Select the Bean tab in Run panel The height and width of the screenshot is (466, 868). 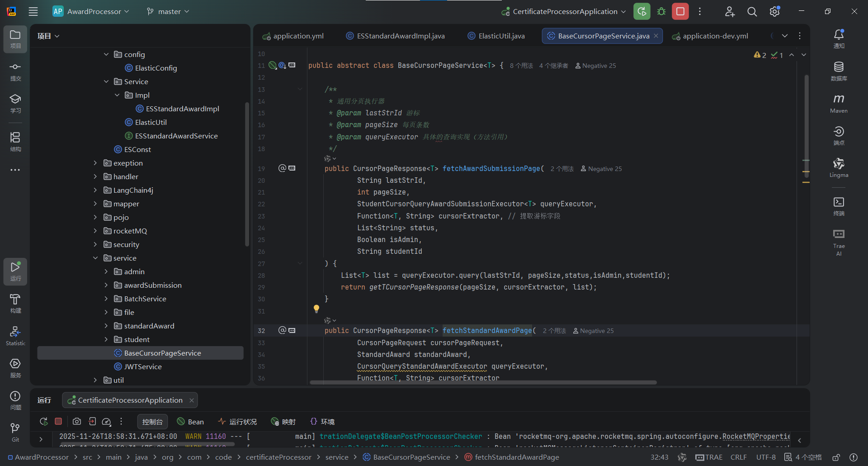coord(190,422)
